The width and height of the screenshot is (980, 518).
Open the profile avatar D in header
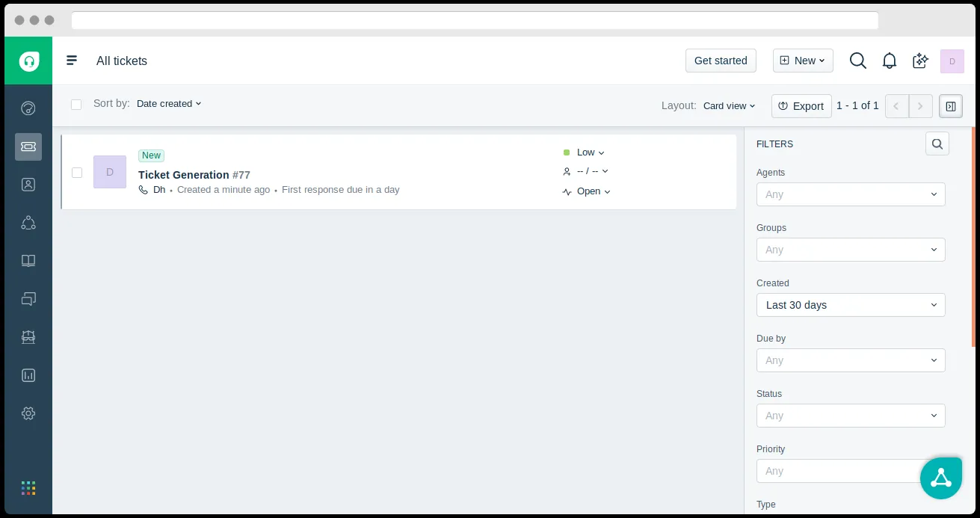point(952,61)
